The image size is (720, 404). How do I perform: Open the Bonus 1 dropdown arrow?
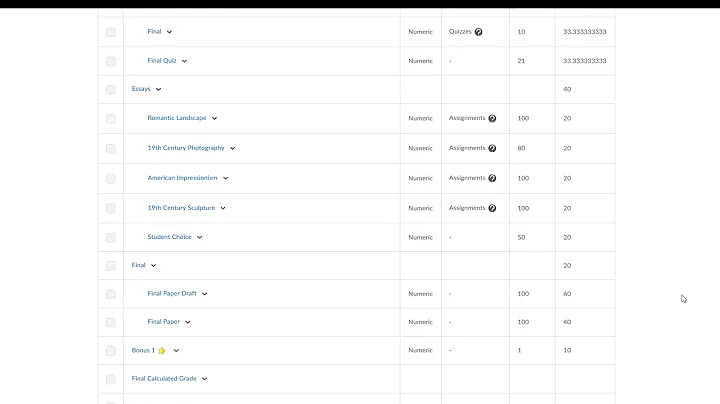coord(176,351)
